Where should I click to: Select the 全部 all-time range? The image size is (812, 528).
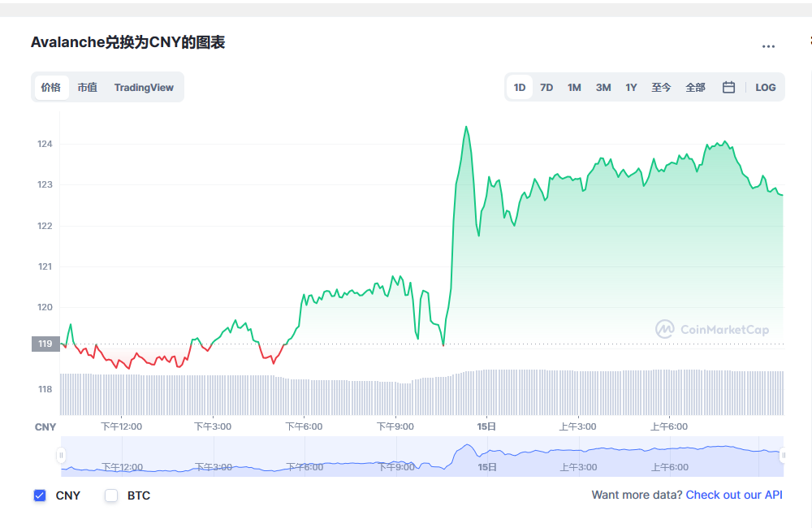click(695, 87)
